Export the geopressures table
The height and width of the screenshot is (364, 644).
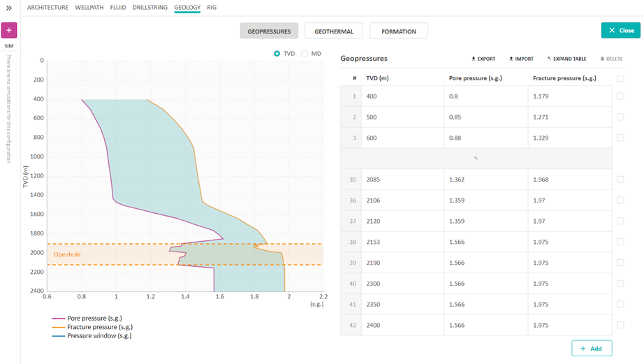pos(483,59)
